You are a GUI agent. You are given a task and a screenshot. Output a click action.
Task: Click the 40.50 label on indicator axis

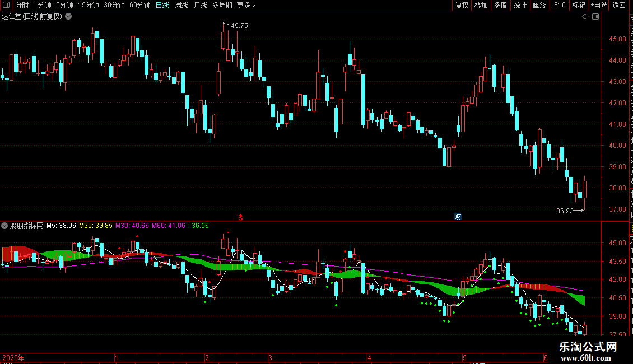(618, 298)
